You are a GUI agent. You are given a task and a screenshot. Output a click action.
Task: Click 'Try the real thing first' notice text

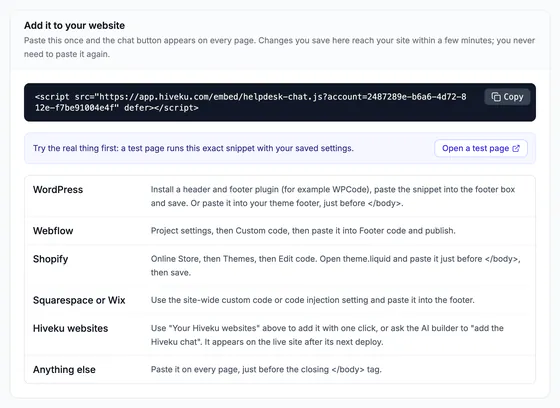click(x=193, y=148)
